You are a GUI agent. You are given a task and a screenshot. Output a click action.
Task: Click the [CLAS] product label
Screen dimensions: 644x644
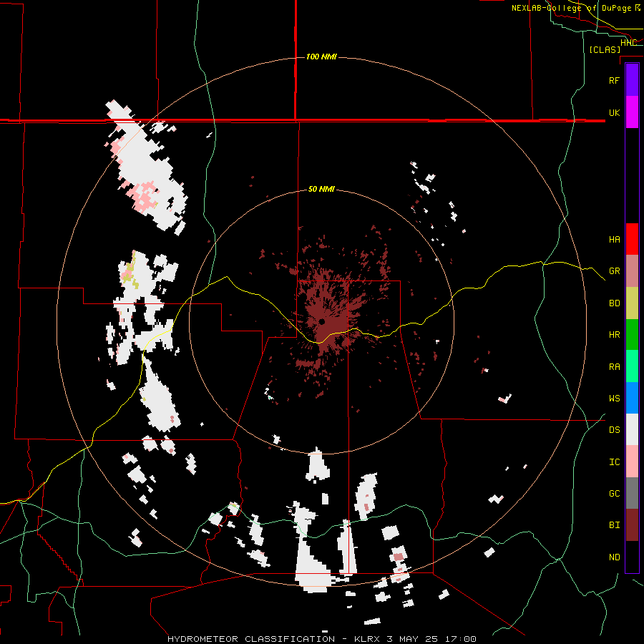pyautogui.click(x=605, y=49)
